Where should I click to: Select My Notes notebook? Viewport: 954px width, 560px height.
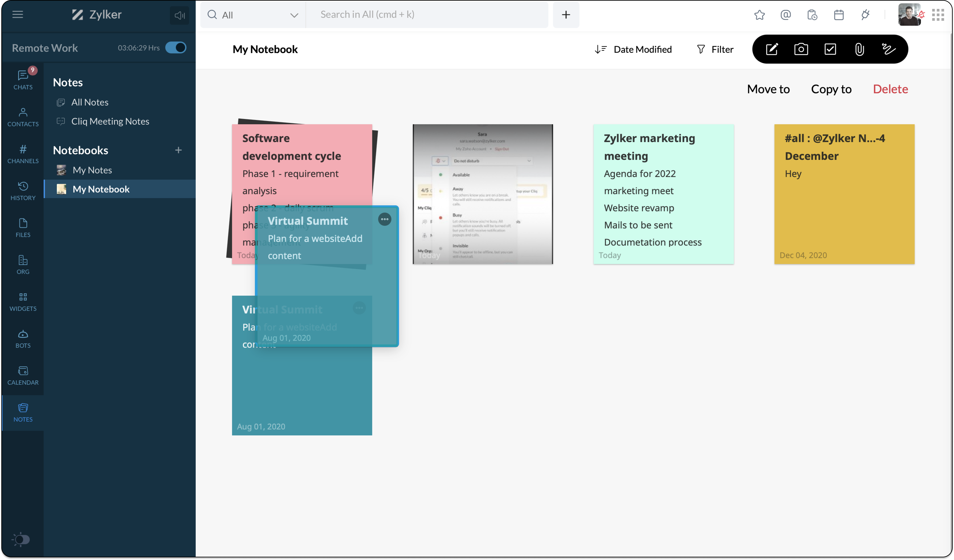92,170
